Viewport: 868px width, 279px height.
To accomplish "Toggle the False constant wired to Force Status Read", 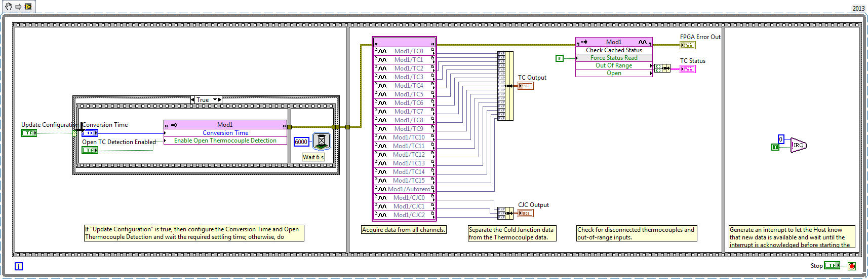I will click(x=560, y=58).
